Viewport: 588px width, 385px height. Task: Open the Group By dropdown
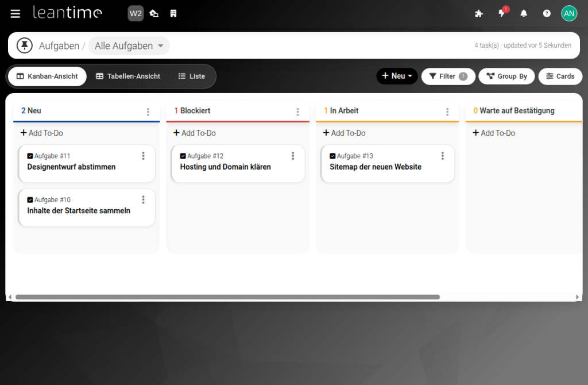coord(506,76)
